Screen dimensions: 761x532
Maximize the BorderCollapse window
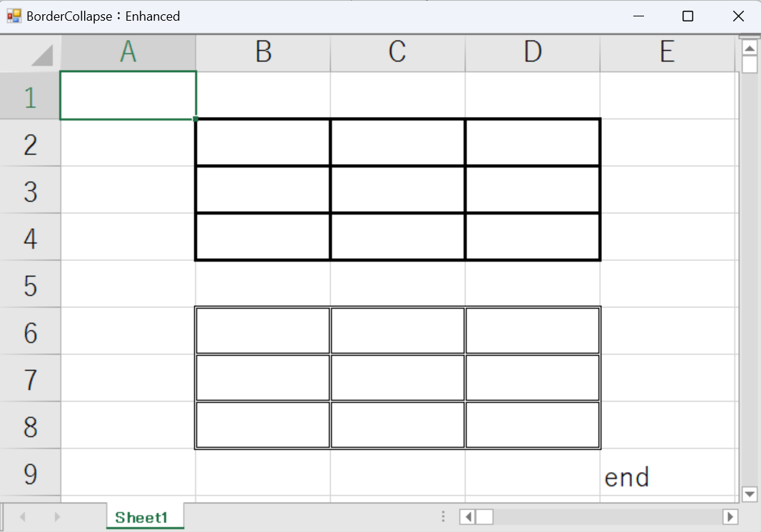point(688,16)
